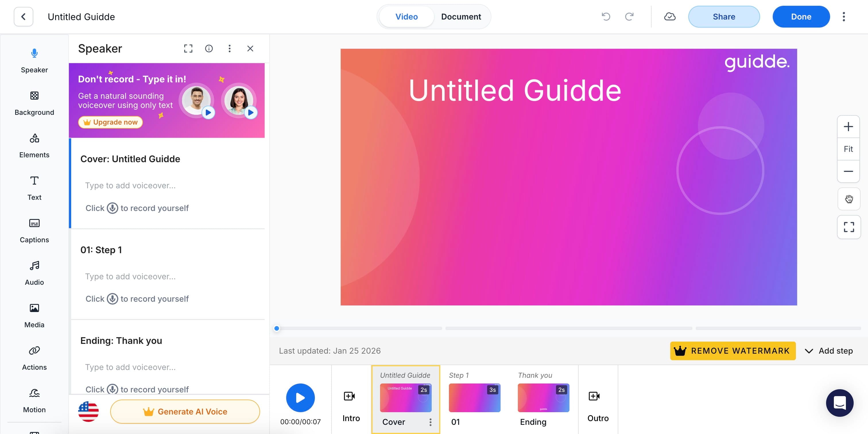Select the Captions tool
Viewport: 868px width, 434px height.
[x=34, y=230]
